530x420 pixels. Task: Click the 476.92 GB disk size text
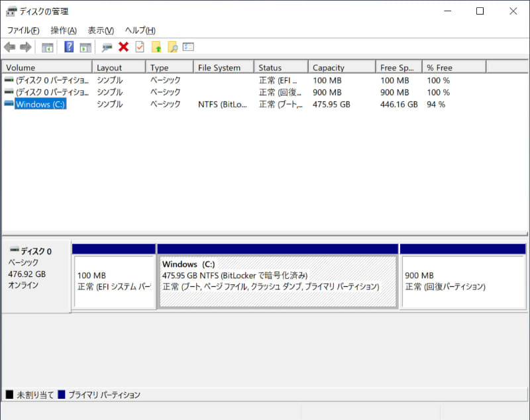pyautogui.click(x=27, y=274)
